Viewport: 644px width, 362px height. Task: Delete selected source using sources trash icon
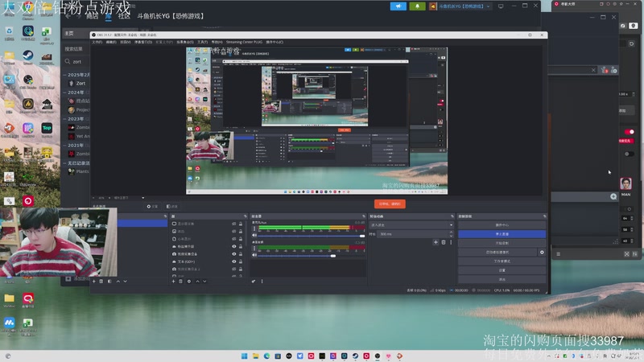(x=180, y=282)
